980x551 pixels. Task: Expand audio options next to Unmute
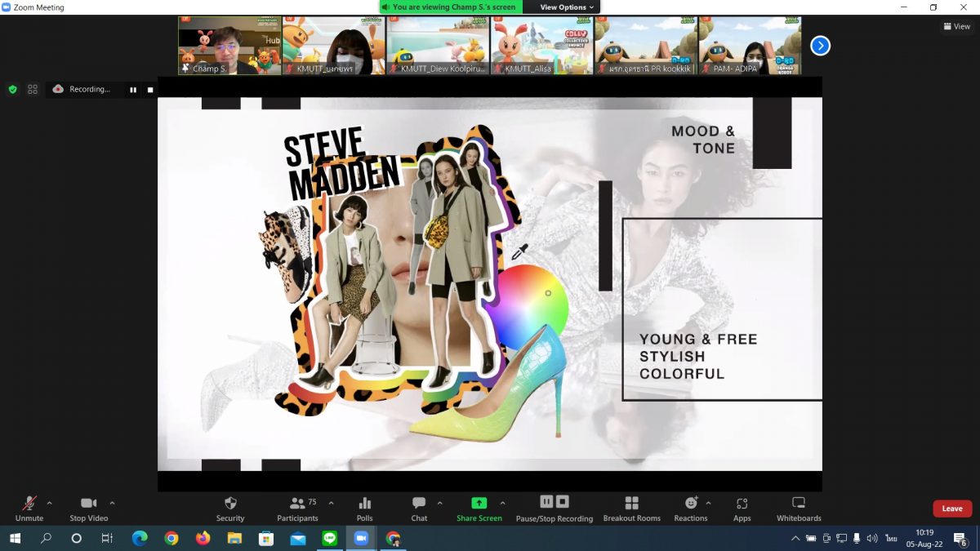click(x=49, y=503)
